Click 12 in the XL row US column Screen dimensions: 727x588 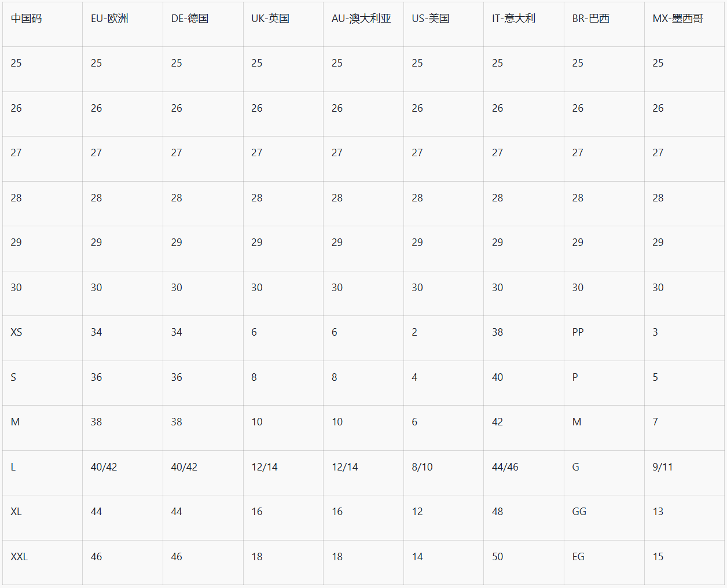coord(417,512)
